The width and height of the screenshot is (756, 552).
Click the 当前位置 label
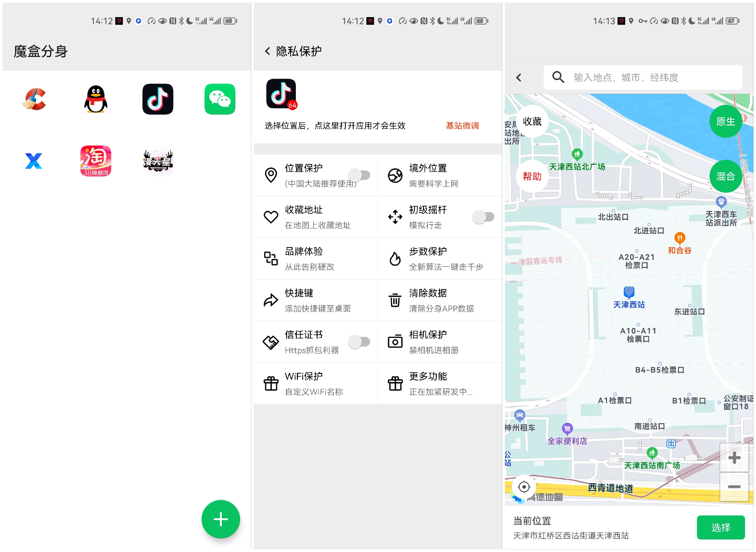pos(532,521)
